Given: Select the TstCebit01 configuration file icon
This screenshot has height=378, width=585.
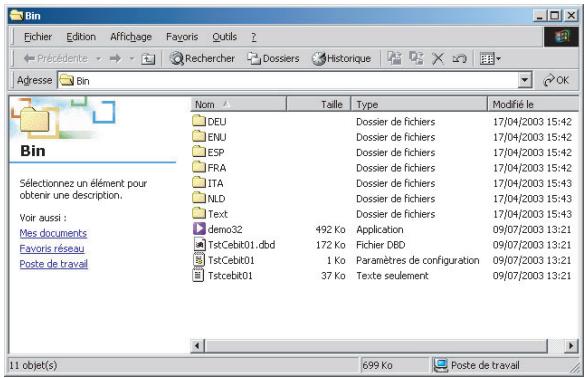Looking at the screenshot, I should [199, 260].
